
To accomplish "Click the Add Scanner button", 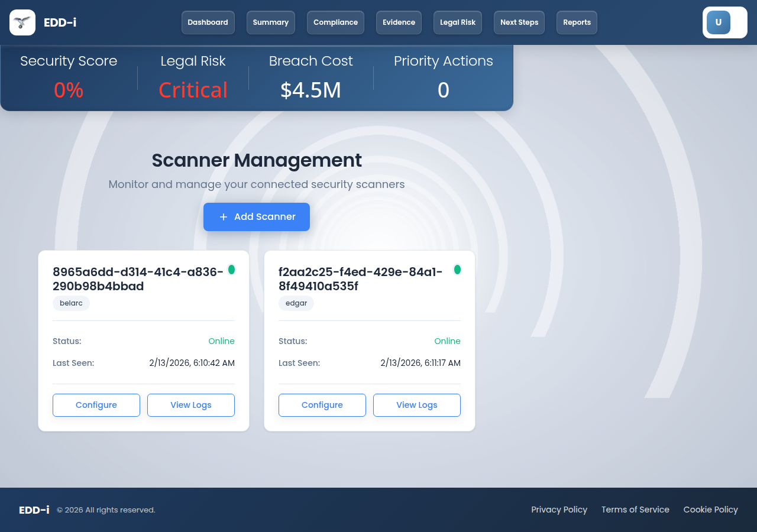I will point(256,217).
